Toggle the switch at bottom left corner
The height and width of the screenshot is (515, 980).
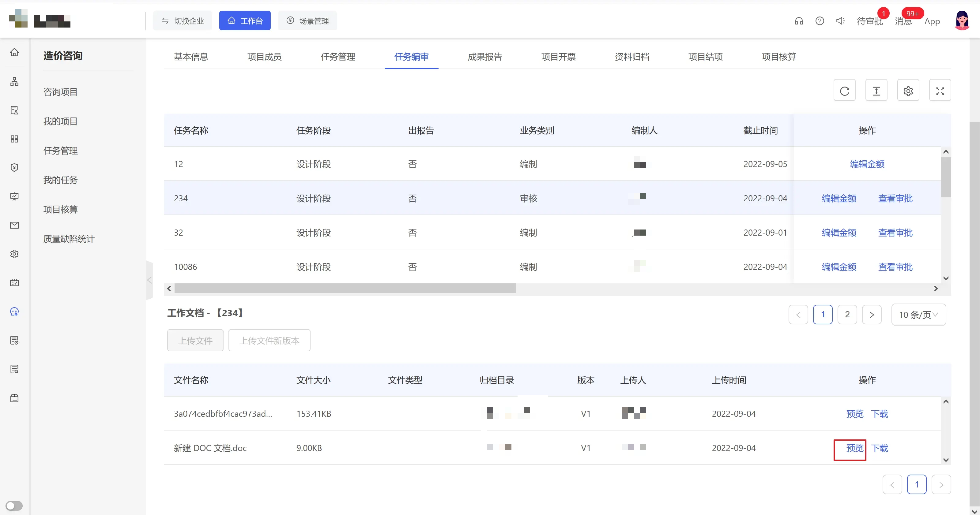pos(14,506)
